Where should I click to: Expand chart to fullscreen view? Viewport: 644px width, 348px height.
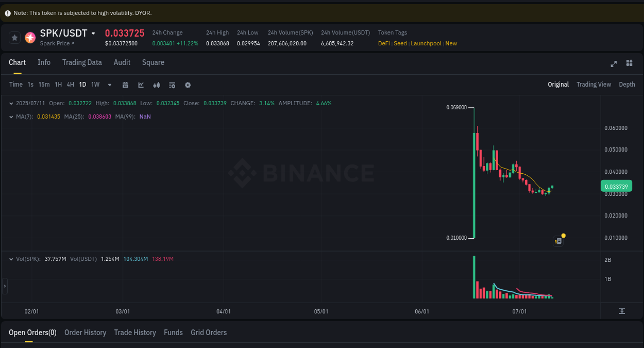coord(614,63)
